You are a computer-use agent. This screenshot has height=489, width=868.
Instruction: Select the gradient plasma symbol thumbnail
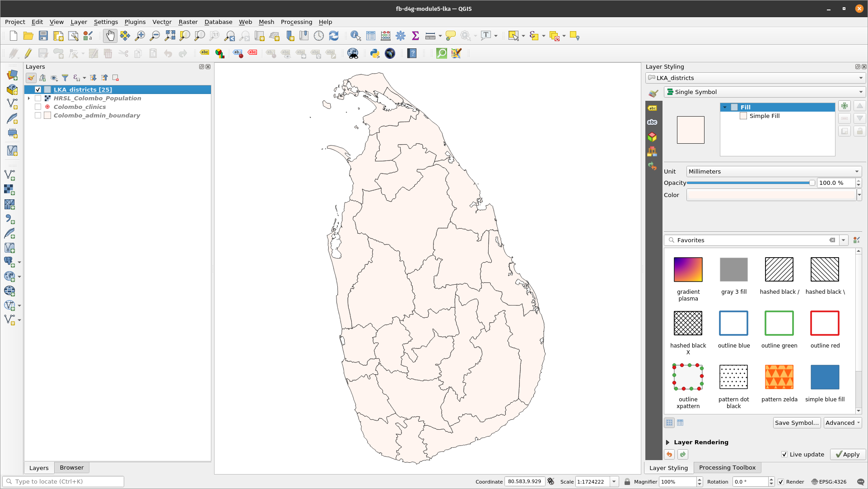[688, 270]
